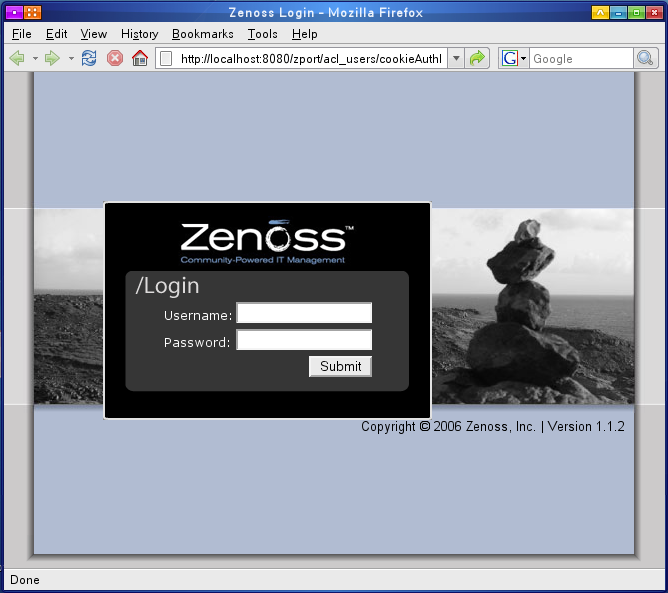Click the localhost URL address field
This screenshot has width=668, height=593.
[311, 58]
